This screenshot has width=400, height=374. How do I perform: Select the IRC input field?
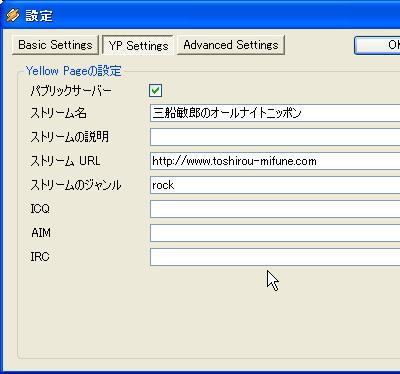pos(275,257)
